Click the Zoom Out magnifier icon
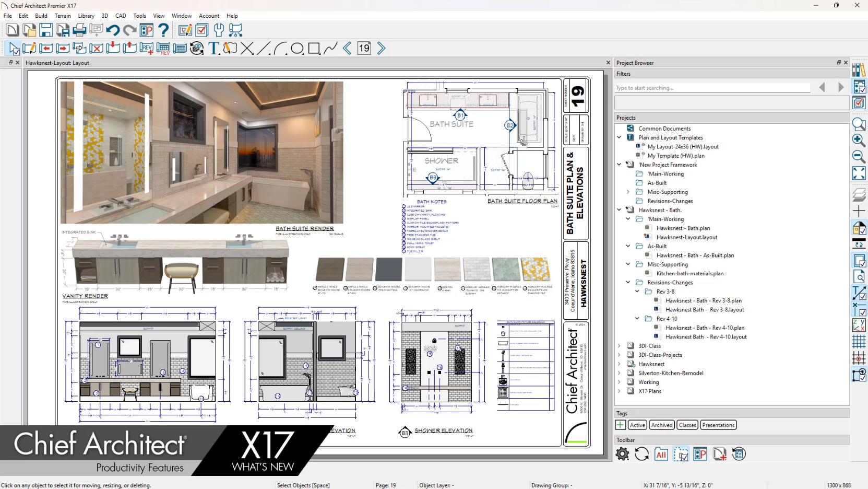This screenshot has height=489, width=868. [x=859, y=156]
